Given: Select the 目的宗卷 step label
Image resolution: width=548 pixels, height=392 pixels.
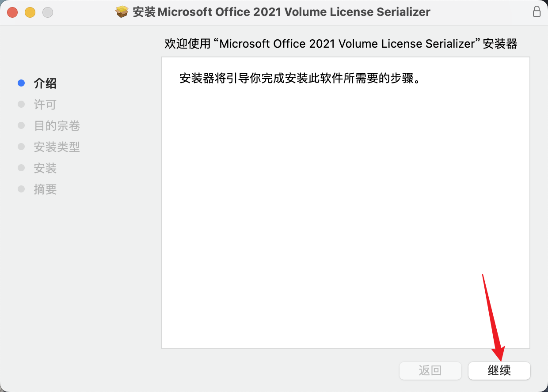Looking at the screenshot, I should [57, 125].
